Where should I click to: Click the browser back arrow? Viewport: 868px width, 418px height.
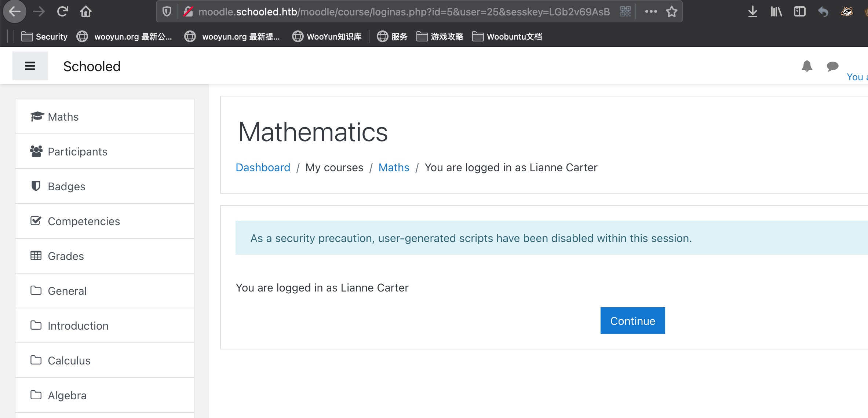click(x=15, y=12)
